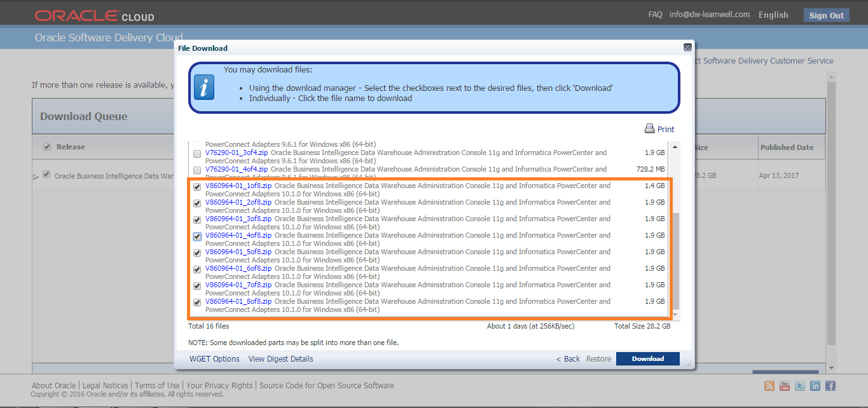868x408 pixels.
Task: Click the file list scrollbar thumb
Action: click(675, 261)
